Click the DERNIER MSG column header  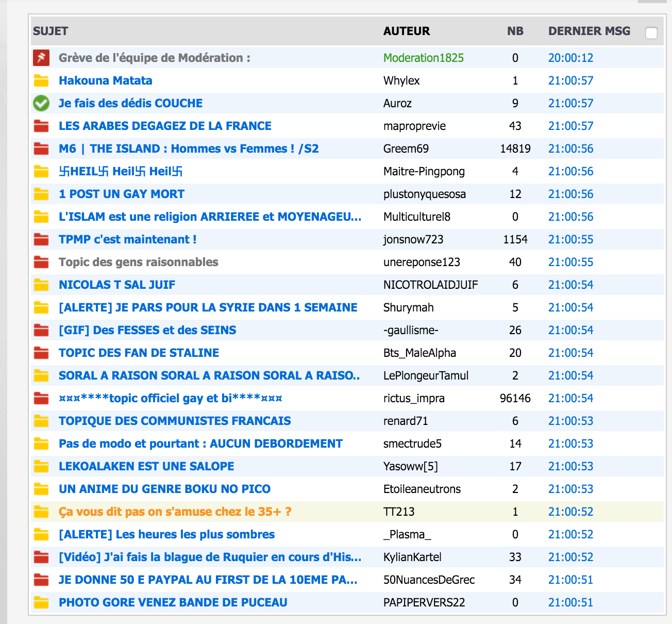pos(589,31)
